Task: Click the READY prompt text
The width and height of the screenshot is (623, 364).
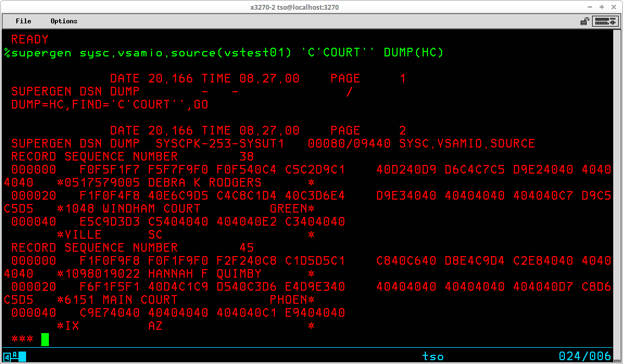Action: point(30,39)
